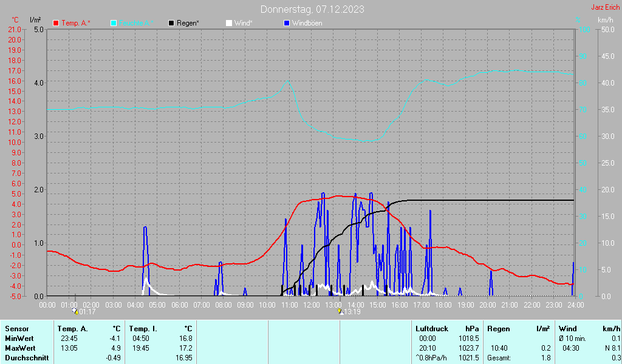Click the minimum outdoor temperature '-4.1'
Image resolution: width=622 pixels, height=364 pixels.
tap(115, 339)
